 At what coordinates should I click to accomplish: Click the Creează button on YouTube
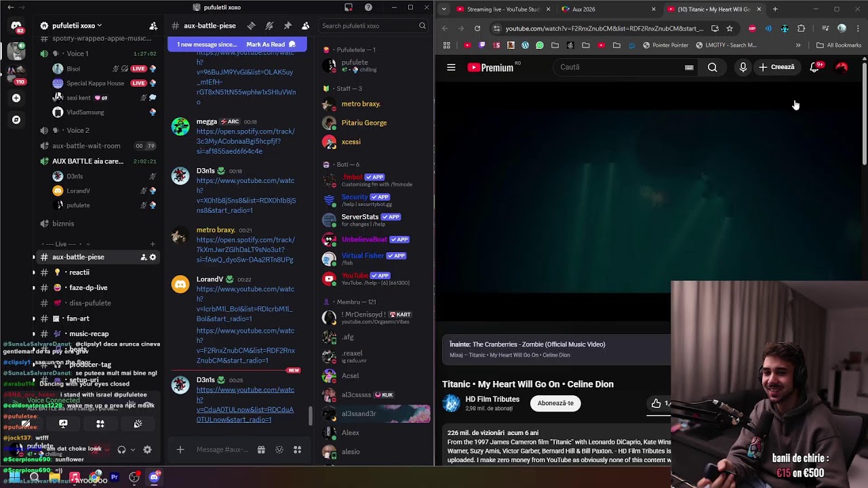click(x=776, y=67)
